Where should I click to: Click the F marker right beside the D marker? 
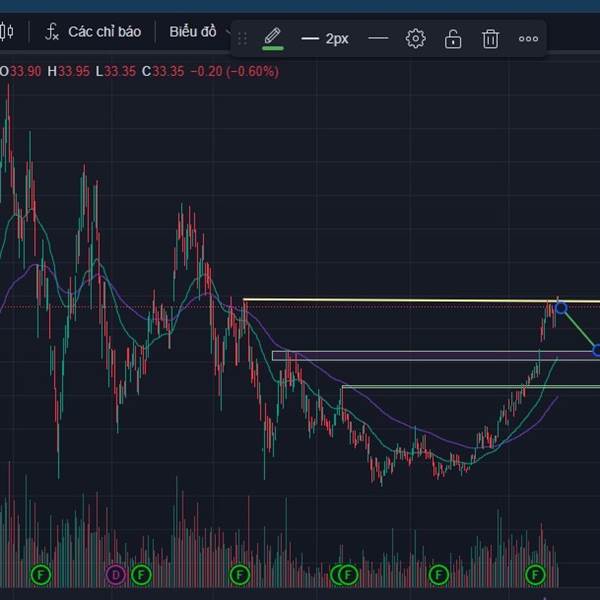[141, 574]
